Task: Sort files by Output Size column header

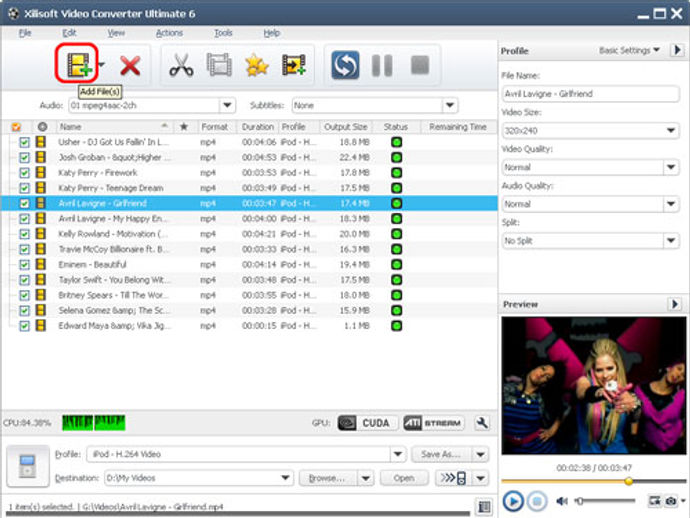Action: coord(346,127)
